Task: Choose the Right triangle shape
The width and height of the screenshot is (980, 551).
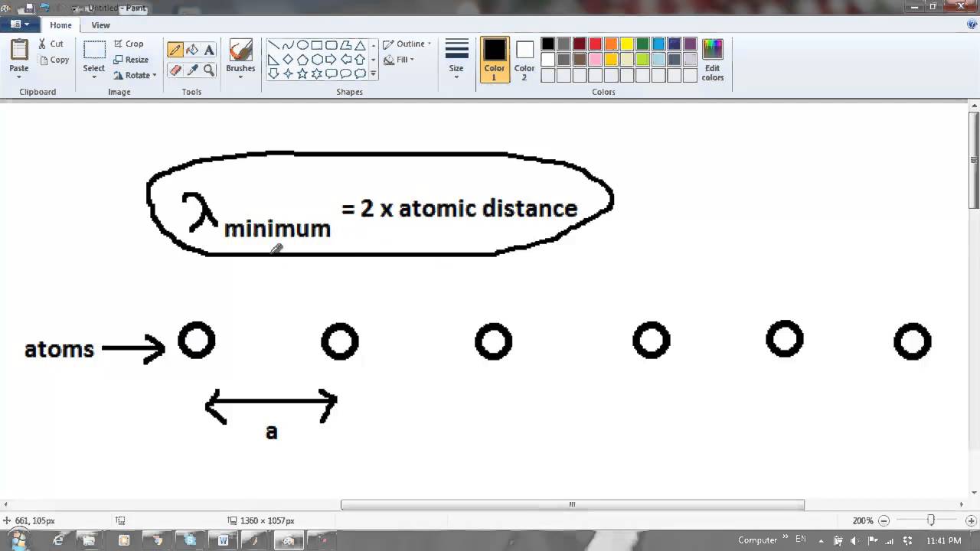Action: (x=273, y=60)
